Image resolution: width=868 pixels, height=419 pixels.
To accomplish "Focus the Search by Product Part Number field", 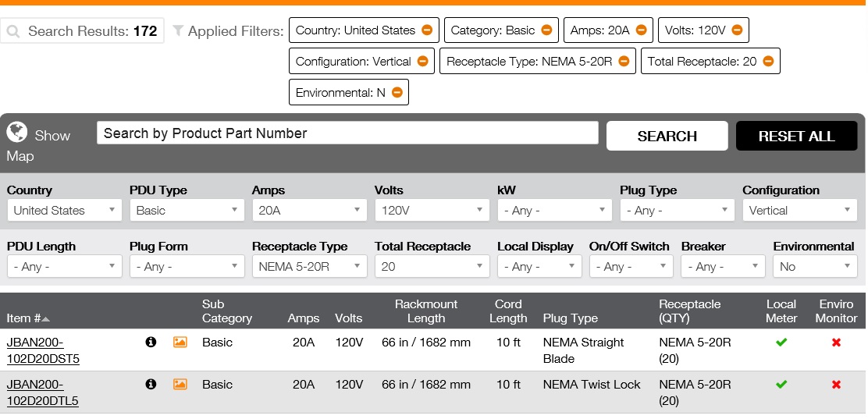I will tap(347, 133).
